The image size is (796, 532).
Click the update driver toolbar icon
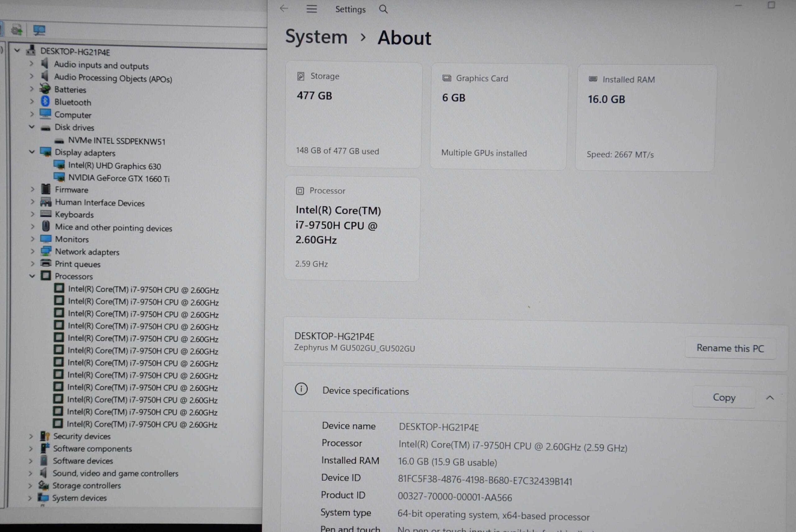[16, 30]
